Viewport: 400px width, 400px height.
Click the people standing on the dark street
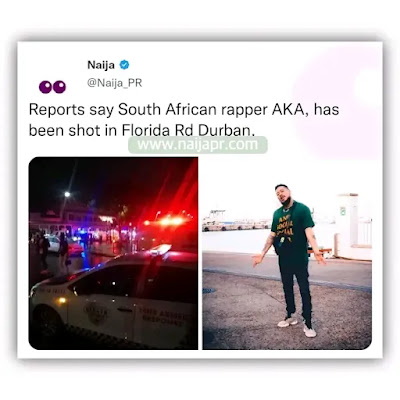[53, 248]
